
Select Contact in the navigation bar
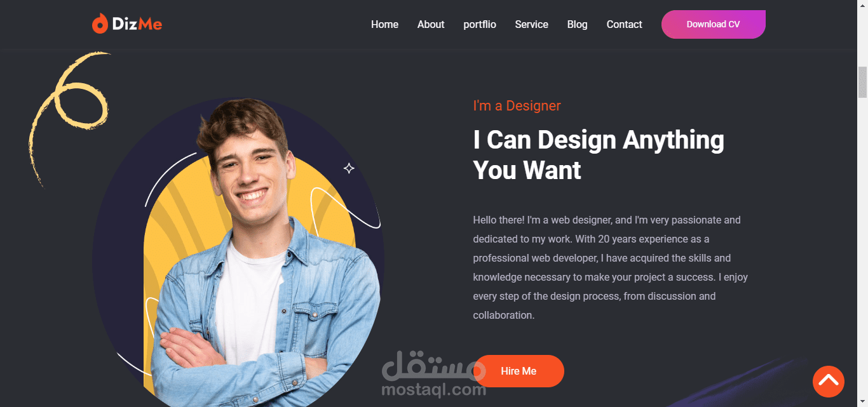point(624,24)
